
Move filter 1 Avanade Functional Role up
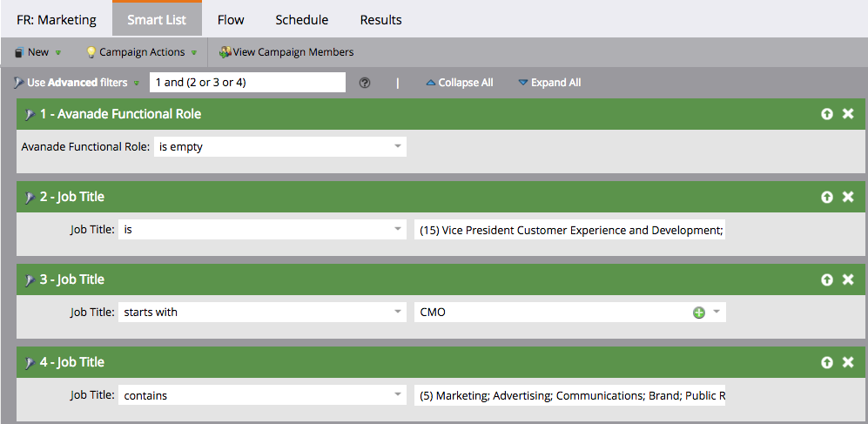pos(826,114)
